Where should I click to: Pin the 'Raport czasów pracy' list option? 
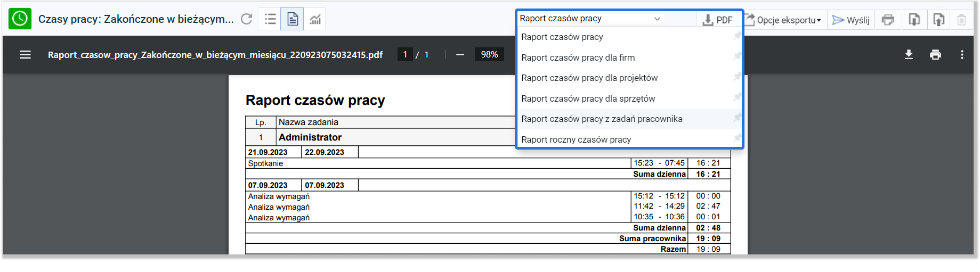(x=736, y=36)
